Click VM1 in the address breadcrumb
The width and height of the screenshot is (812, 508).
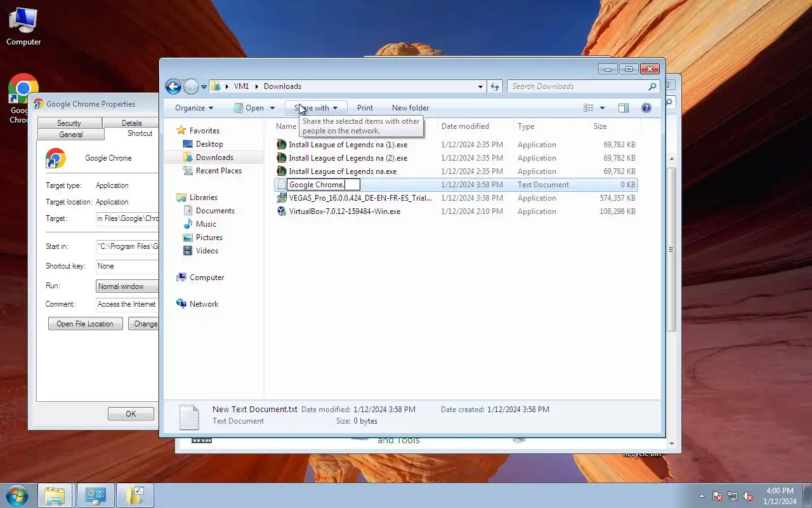point(241,86)
